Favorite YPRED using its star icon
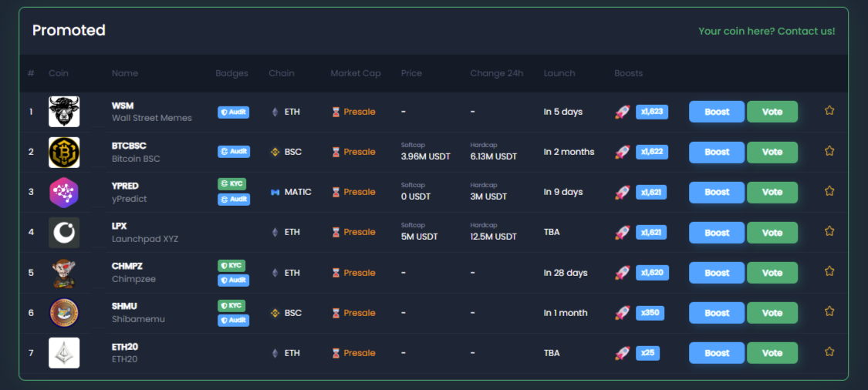The height and width of the screenshot is (390, 868). pos(829,191)
